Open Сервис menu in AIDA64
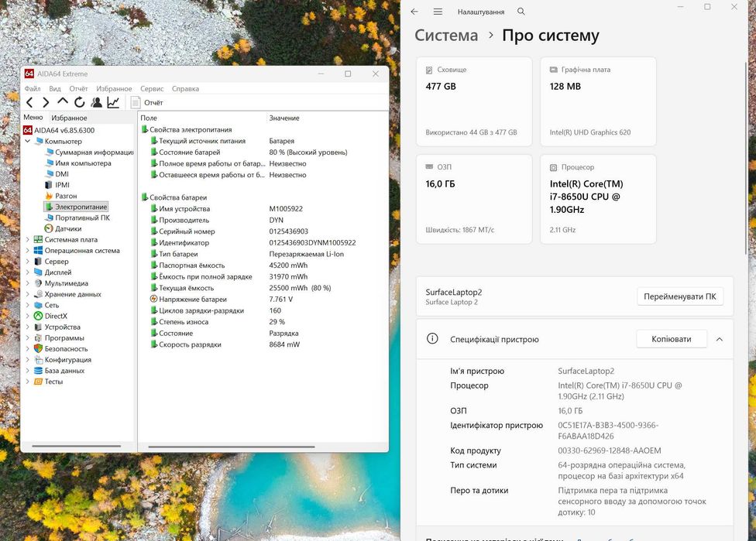Screen dimensions: 756x541 coord(152,89)
